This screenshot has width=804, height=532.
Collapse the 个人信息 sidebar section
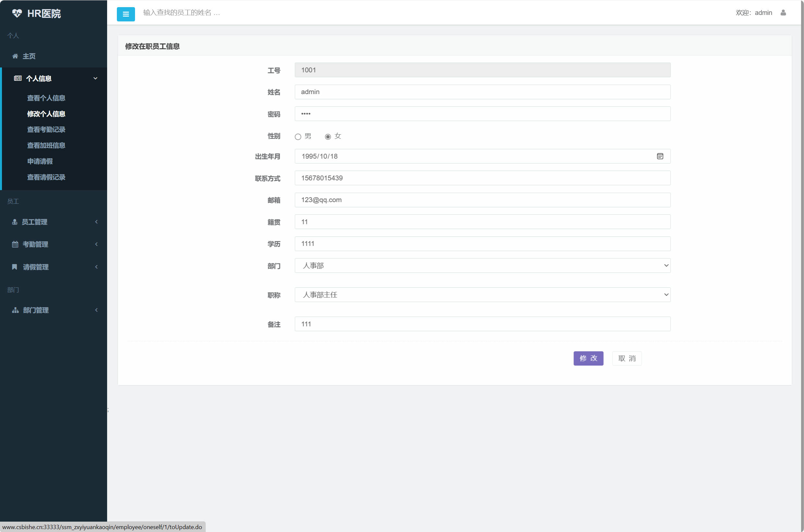click(95, 79)
